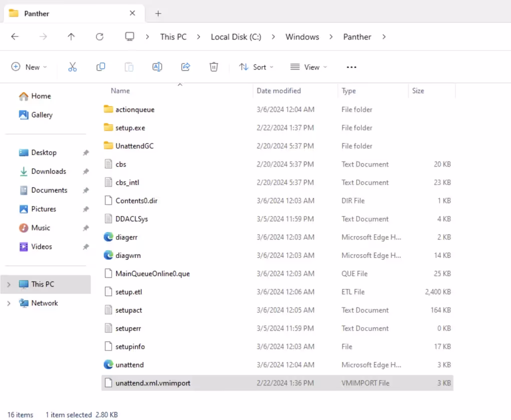Go back with the left arrow
This screenshot has width=511, height=420.
pos(15,37)
